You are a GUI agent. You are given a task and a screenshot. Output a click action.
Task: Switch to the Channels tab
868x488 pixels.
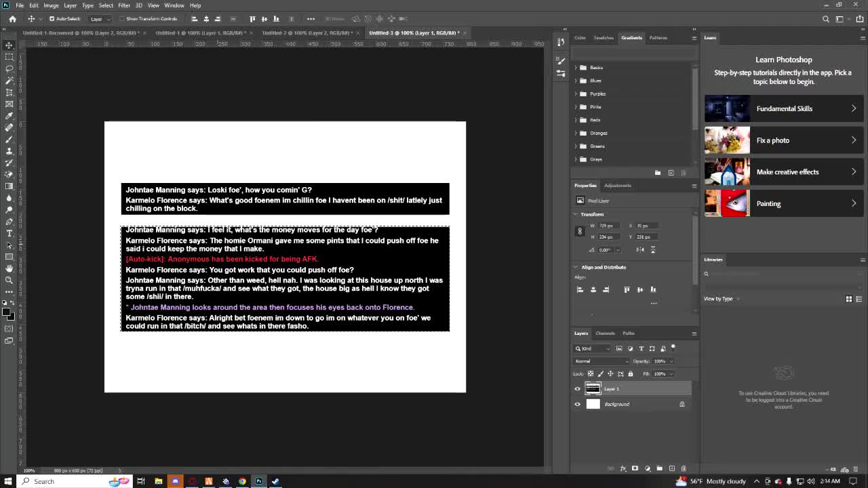point(605,333)
